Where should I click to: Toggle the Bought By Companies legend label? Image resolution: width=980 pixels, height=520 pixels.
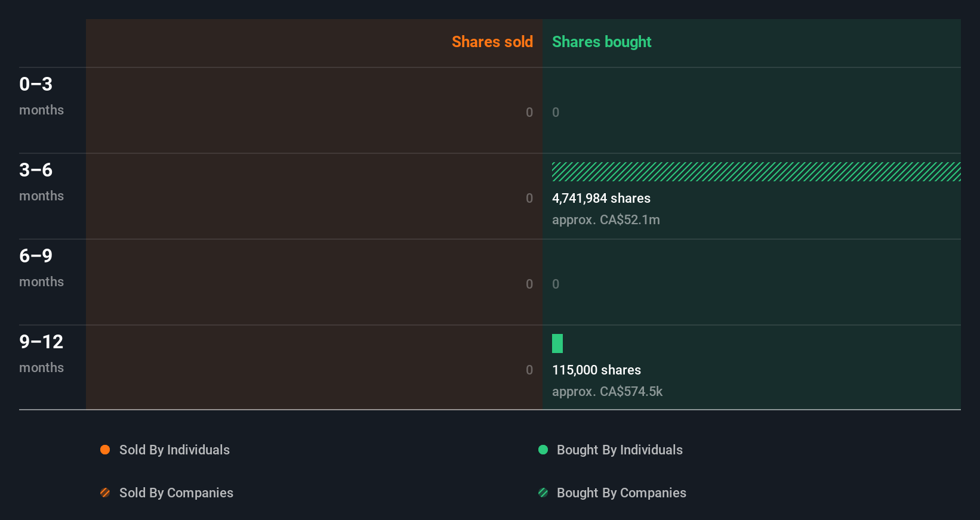621,493
